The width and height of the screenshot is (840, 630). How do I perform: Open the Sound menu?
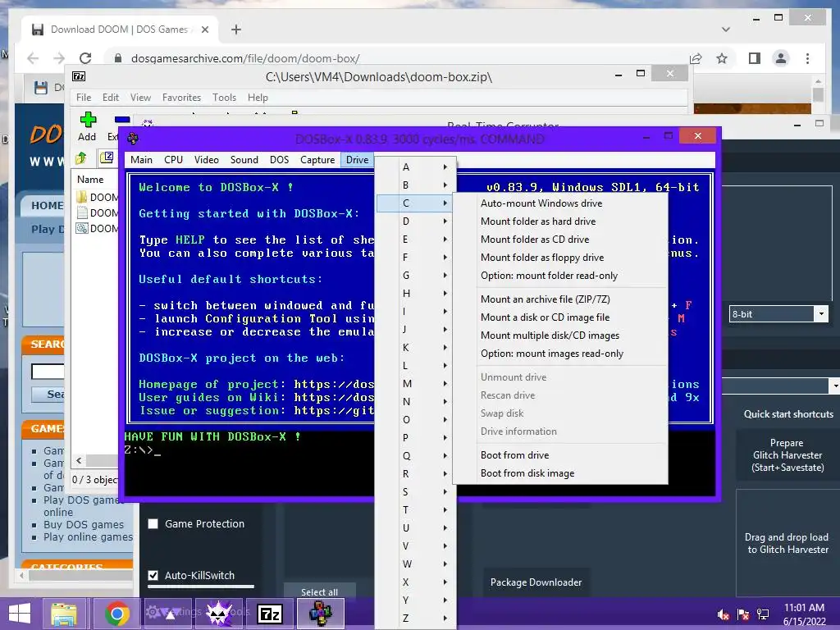coord(244,160)
